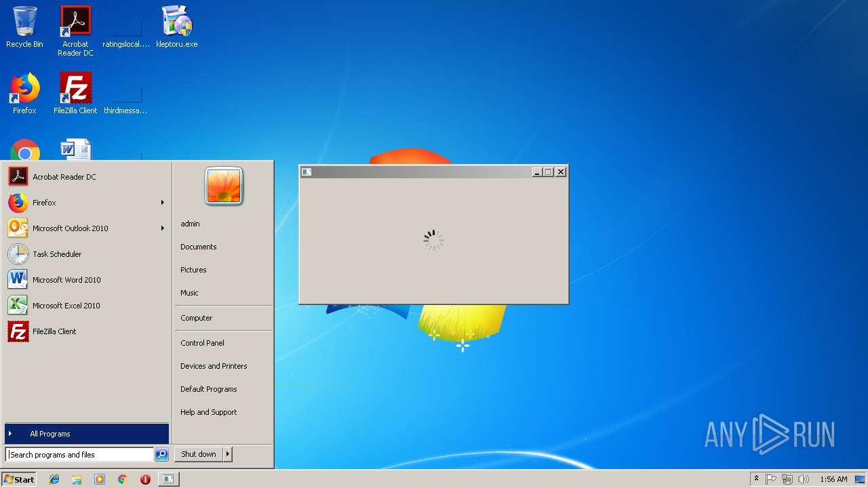Viewport: 868px width, 488px height.
Task: Open Internet Explorer from taskbar
Action: [54, 479]
